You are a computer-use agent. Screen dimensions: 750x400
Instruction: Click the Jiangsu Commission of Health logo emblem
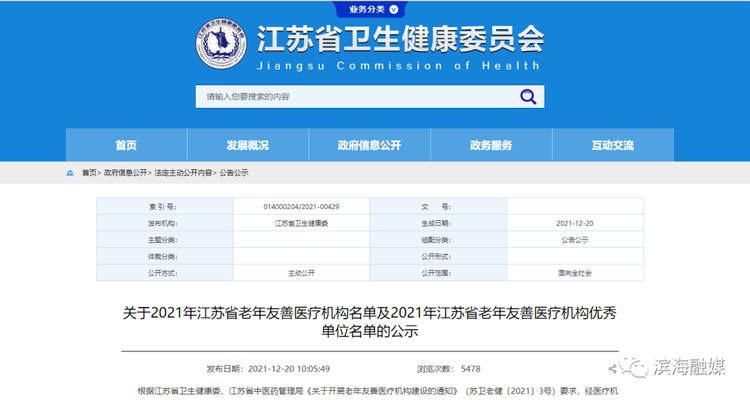point(221,44)
